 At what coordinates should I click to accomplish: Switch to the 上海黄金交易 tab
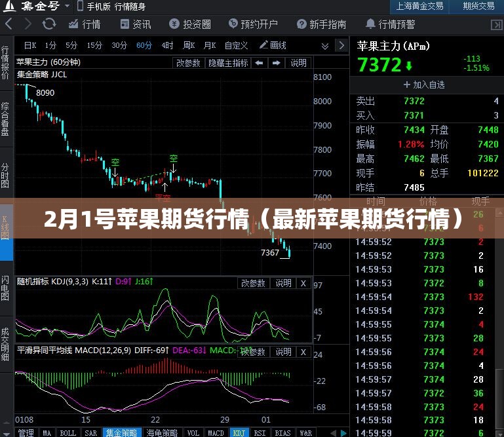[419, 7]
